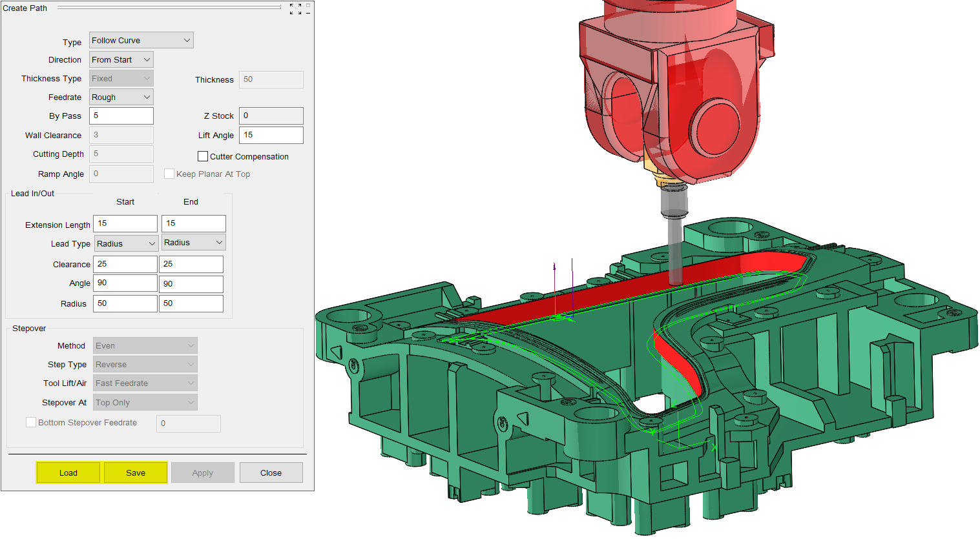Image resolution: width=980 pixels, height=539 pixels.
Task: Collapse the Create Path panel using dash icon
Action: click(308, 13)
